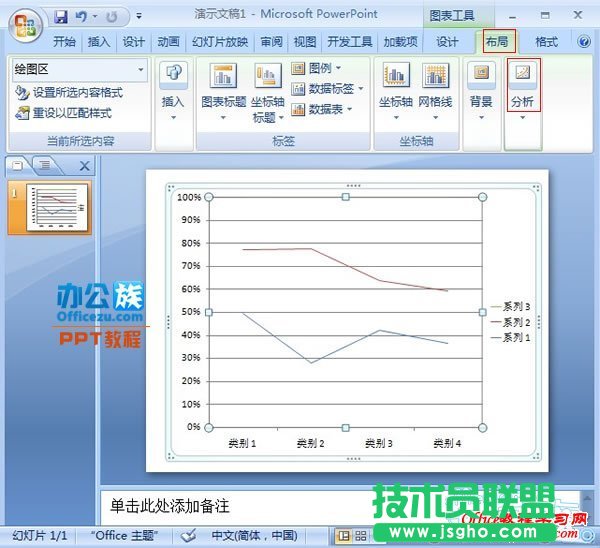Open PowerPoint help question mark
This screenshot has height=548, width=600.
584,41
